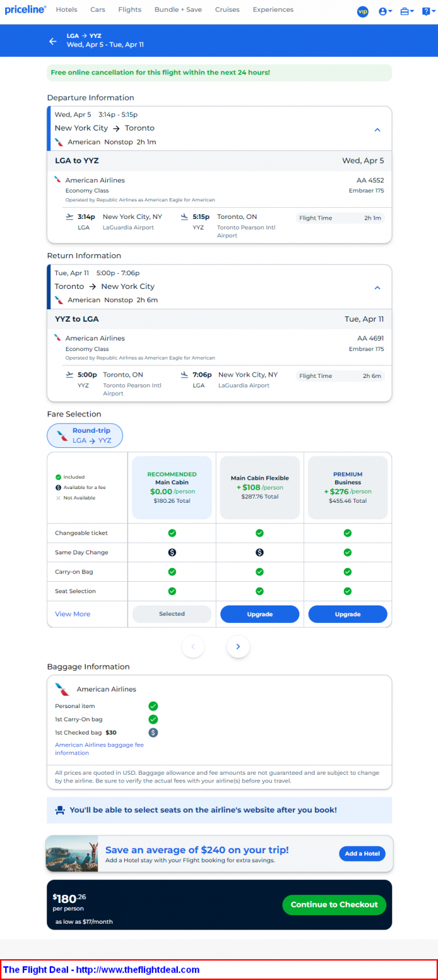Image resolution: width=438 pixels, height=980 pixels.
Task: Open the Cruises menu item
Action: pyautogui.click(x=227, y=10)
